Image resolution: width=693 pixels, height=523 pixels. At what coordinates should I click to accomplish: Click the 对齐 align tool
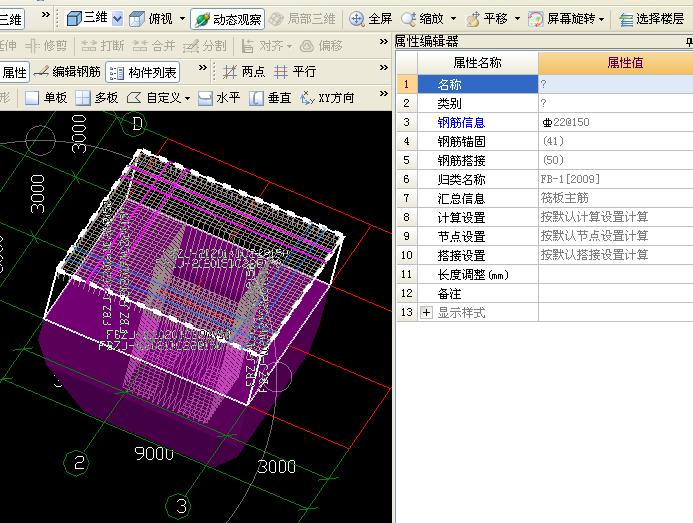click(262, 46)
